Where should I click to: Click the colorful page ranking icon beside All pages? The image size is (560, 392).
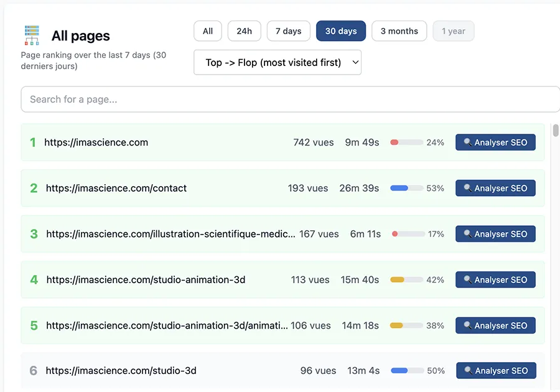[x=32, y=35]
